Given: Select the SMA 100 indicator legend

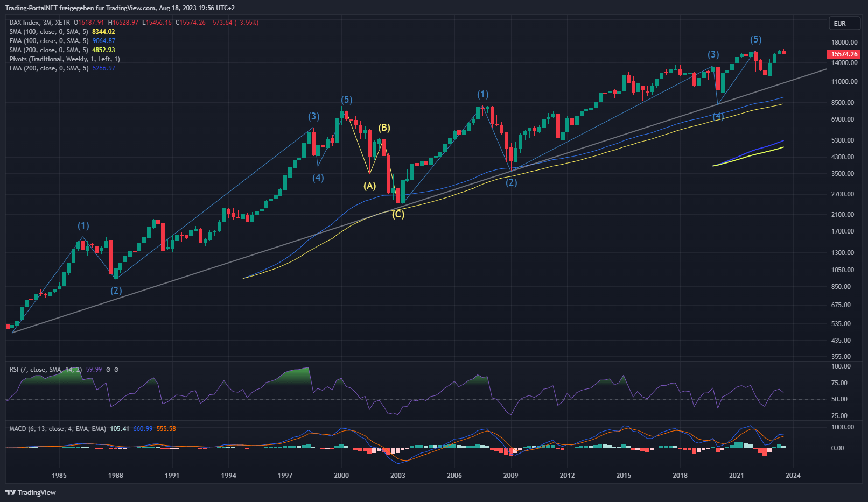Looking at the screenshot, I should [48, 32].
